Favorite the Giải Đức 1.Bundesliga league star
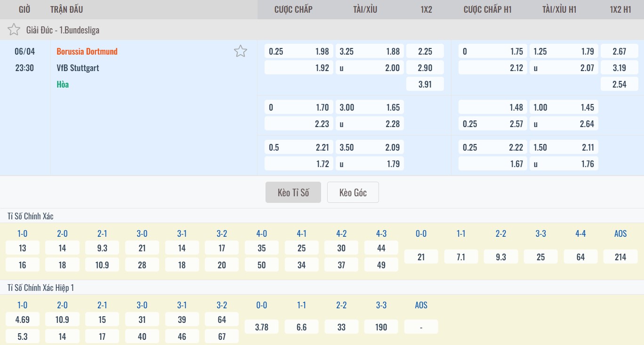Image resolution: width=644 pixels, height=345 pixels. pos(14,30)
